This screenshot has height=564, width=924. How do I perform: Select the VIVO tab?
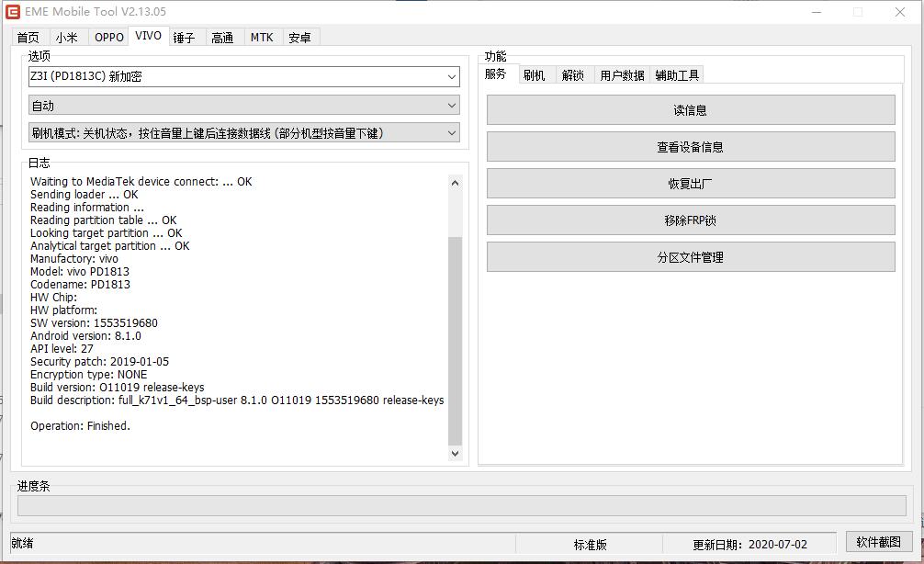(148, 35)
